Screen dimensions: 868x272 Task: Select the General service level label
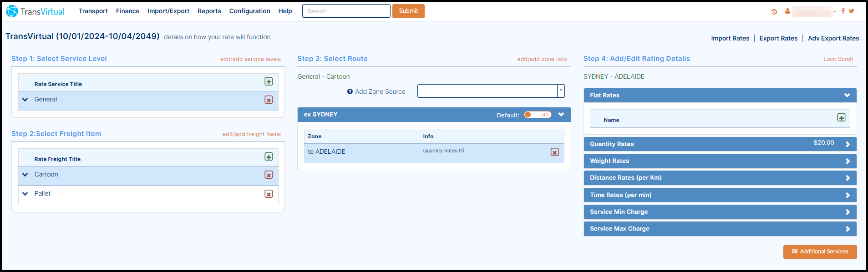click(x=46, y=99)
